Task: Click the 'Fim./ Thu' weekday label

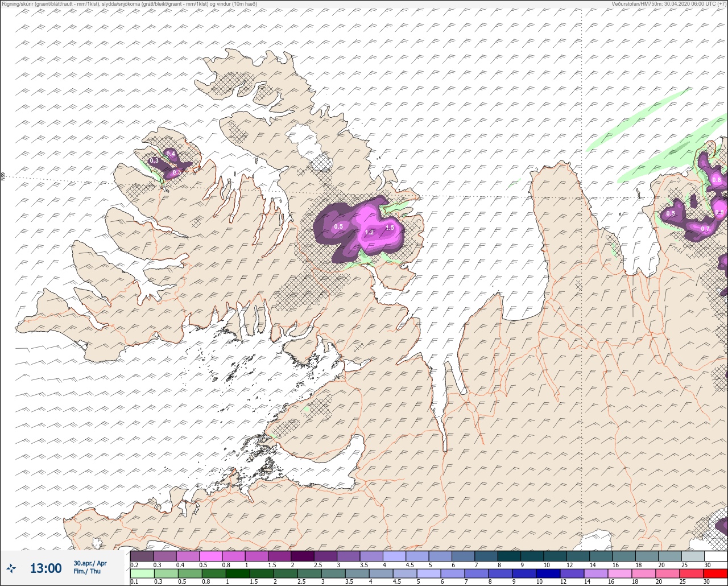Action: click(87, 571)
